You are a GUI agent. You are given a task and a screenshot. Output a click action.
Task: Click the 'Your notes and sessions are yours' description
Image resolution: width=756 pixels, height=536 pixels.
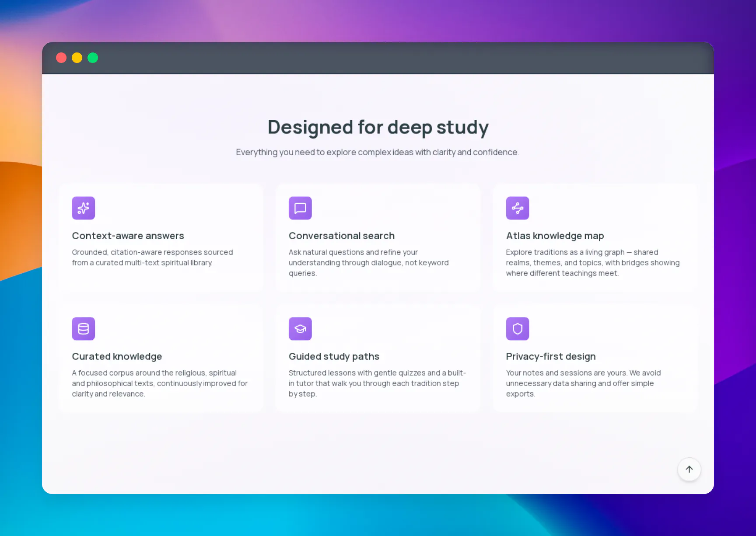tap(583, 383)
